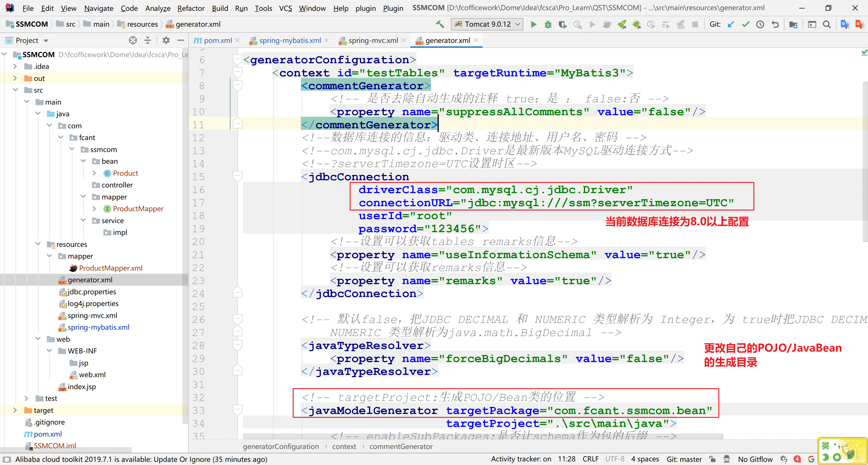
Task: Click the Build project hammer icon
Action: coord(440,24)
